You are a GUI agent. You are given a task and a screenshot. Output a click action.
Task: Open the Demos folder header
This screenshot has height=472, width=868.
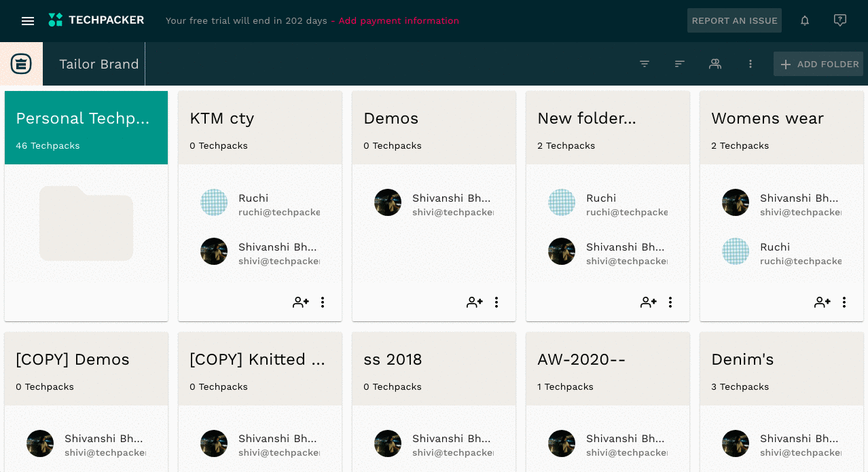434,128
